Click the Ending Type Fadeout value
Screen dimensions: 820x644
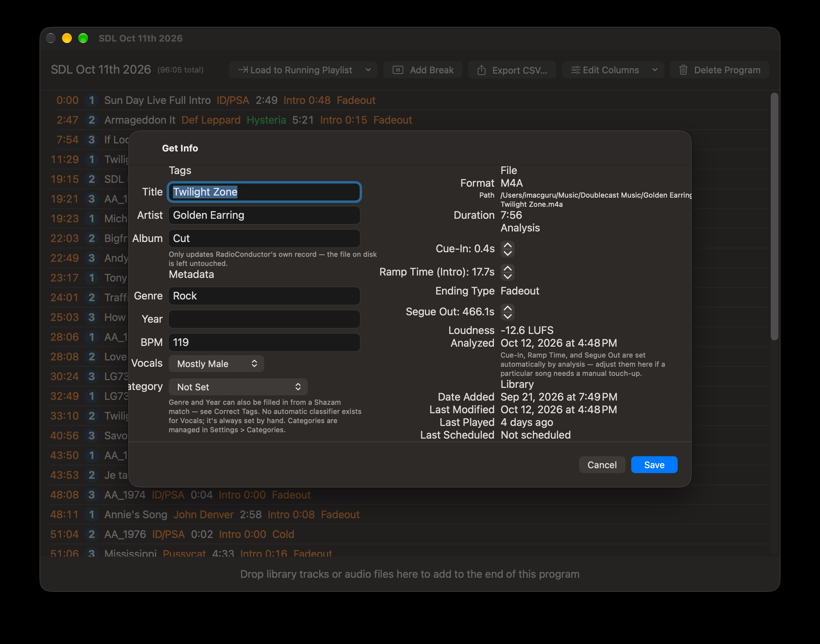[520, 291]
